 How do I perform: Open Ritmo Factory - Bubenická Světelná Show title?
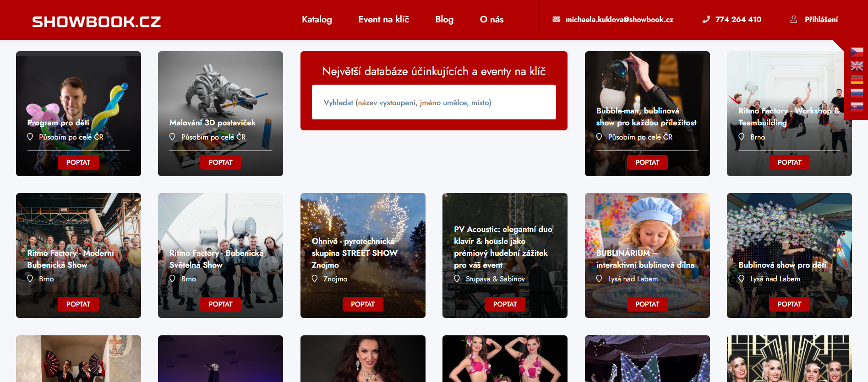coord(216,259)
